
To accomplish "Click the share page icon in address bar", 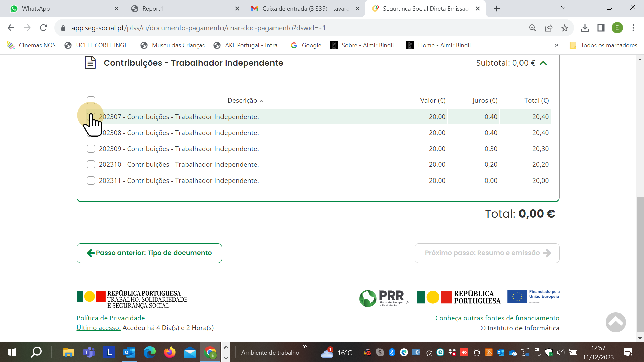I will point(549,28).
